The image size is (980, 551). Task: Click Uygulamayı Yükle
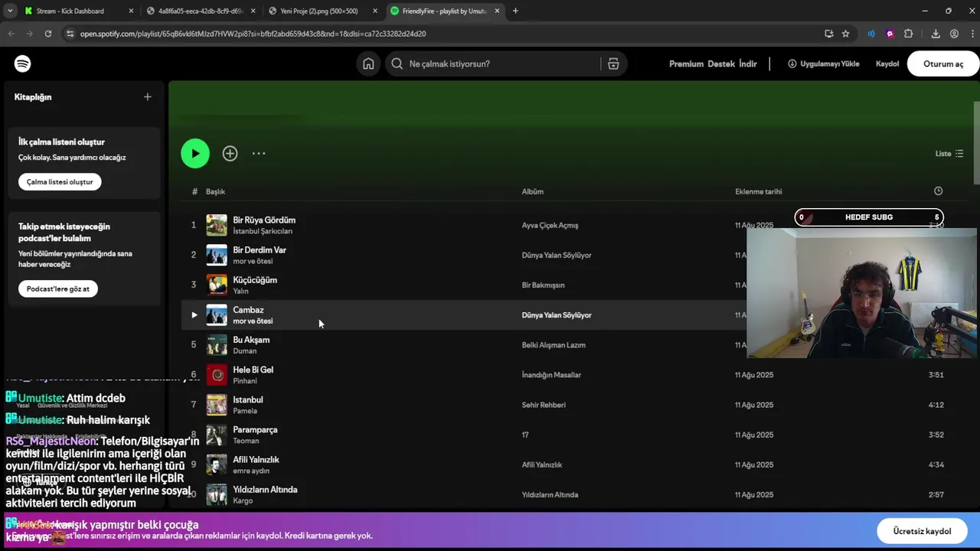(x=823, y=64)
